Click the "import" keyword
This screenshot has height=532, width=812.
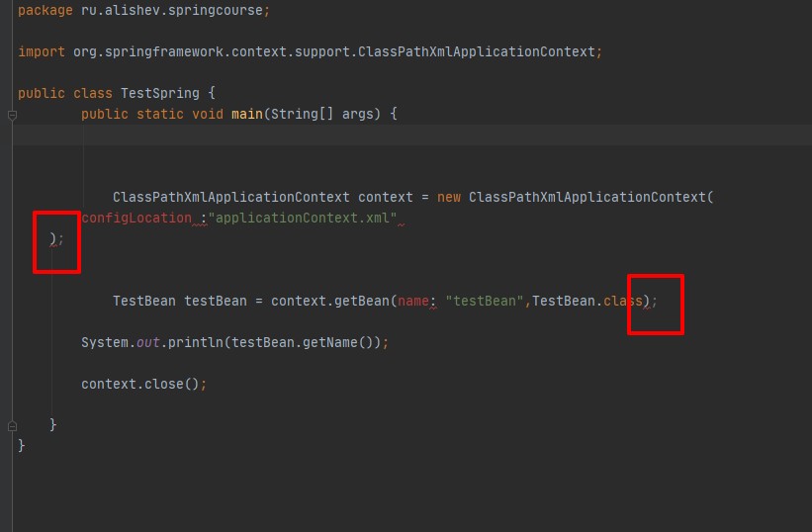42,51
